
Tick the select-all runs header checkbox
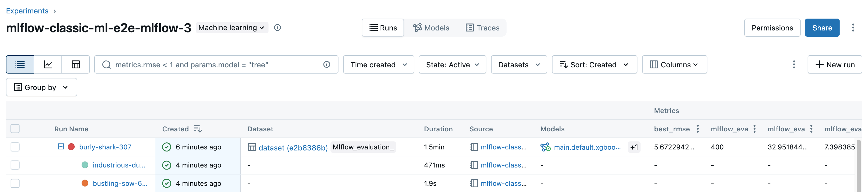[15, 129]
